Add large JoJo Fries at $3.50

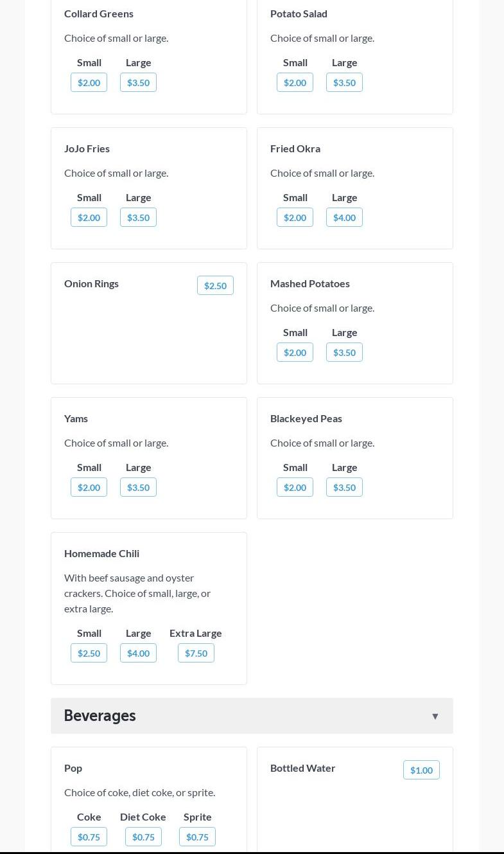pos(138,217)
